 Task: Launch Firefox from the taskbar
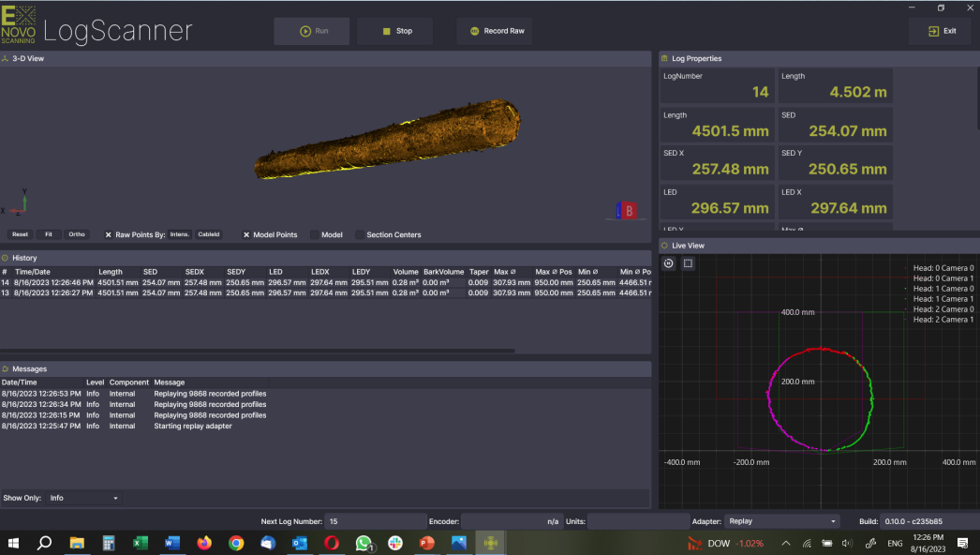coord(204,543)
